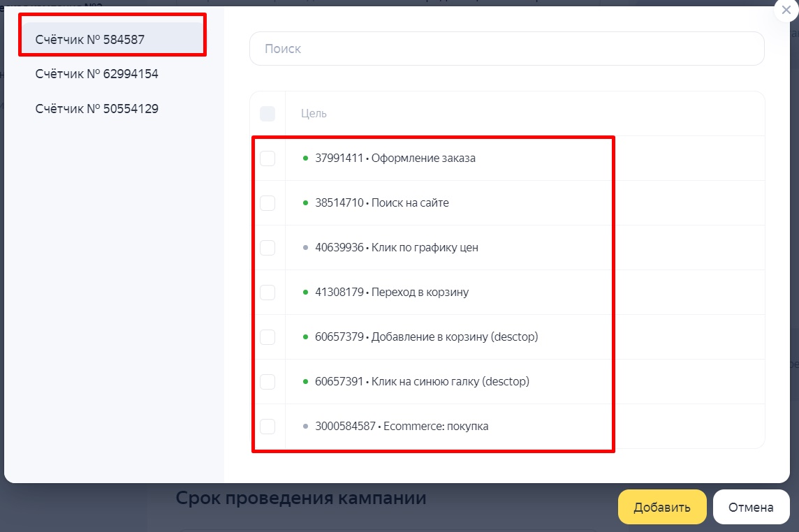Click heading Срок проведения кампании behind dialog
This screenshot has height=532, width=799.
[x=301, y=497]
